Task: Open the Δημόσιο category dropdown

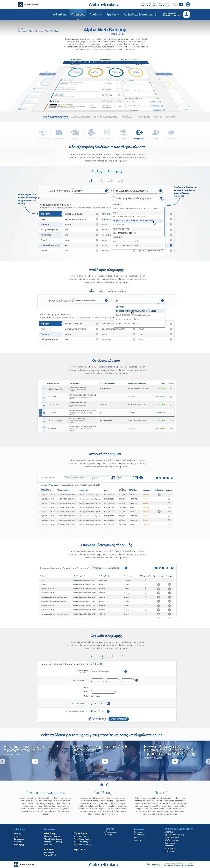Action: [91, 191]
